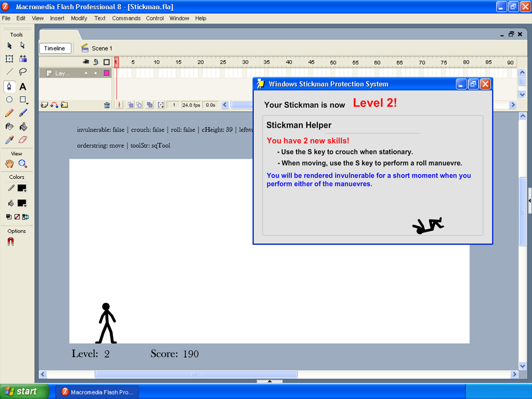Select the black Selection arrow tool
Image resolution: width=532 pixels, height=399 pixels.
[x=10, y=45]
